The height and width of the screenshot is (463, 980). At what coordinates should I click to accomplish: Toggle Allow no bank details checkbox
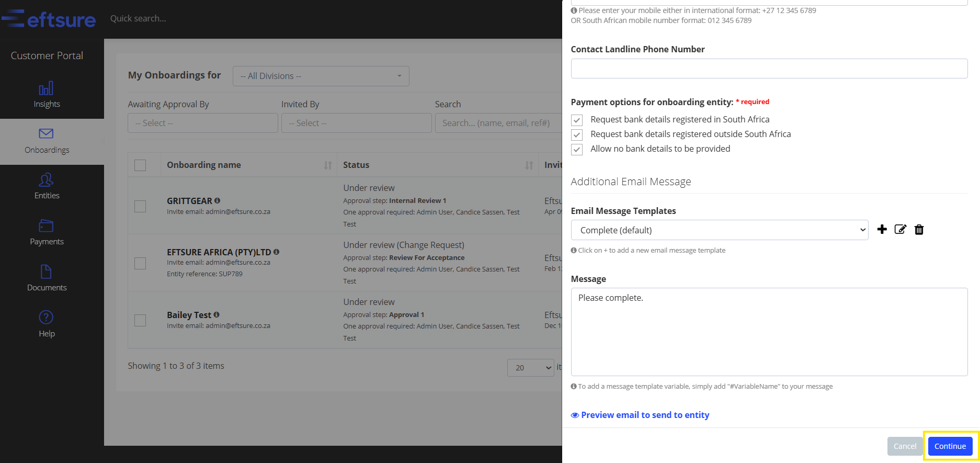click(577, 149)
